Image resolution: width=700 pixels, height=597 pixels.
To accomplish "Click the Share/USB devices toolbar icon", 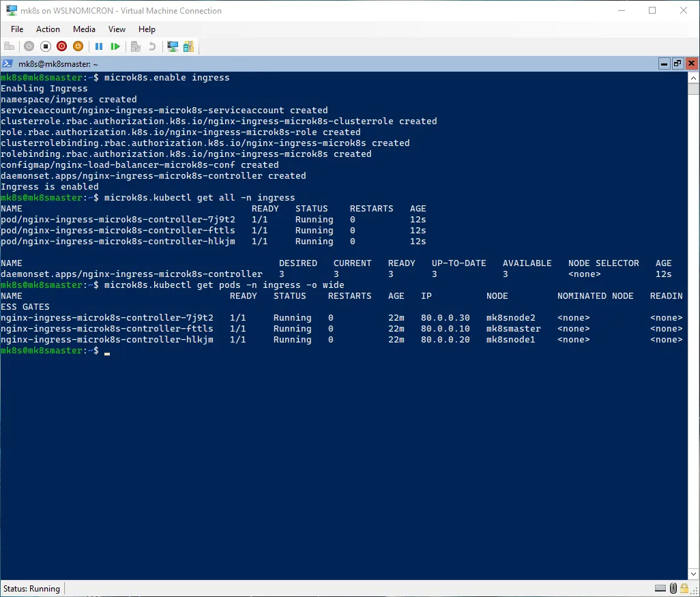I will click(188, 46).
